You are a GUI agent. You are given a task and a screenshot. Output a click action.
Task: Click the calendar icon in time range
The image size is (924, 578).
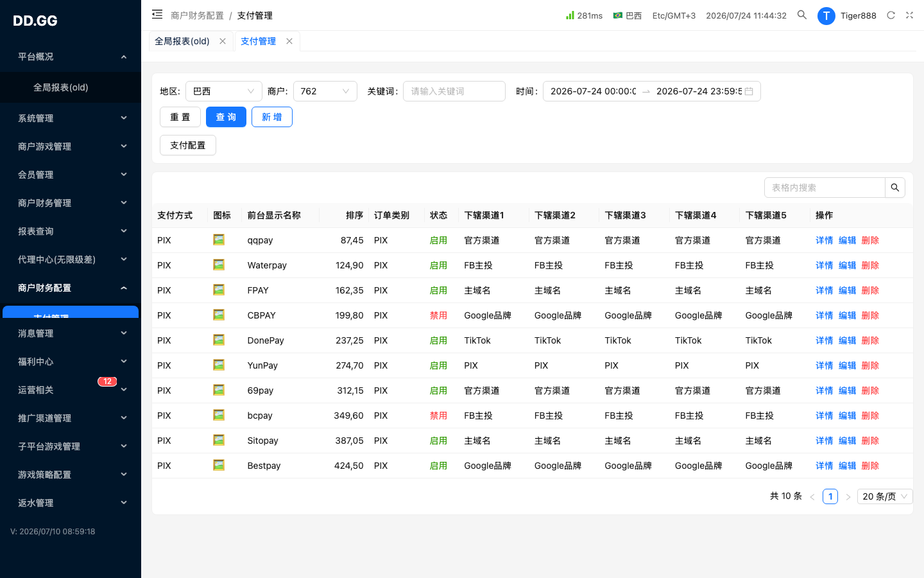tap(749, 91)
